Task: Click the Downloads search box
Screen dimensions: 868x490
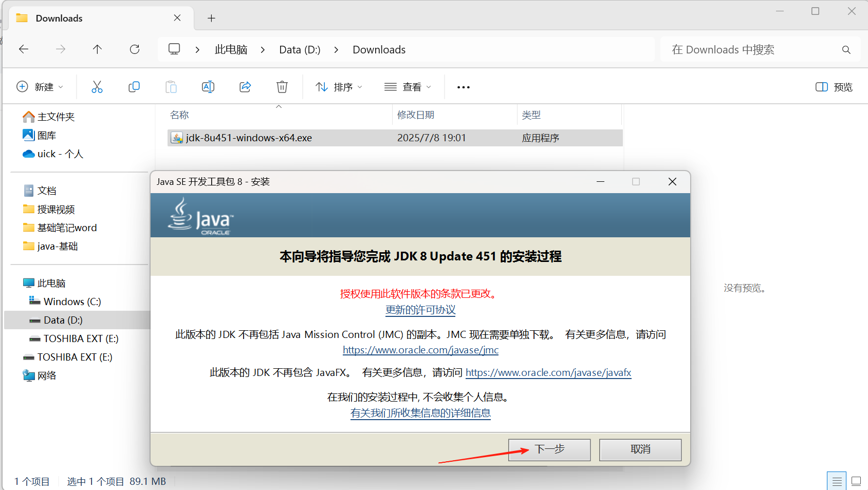Action: click(x=750, y=49)
